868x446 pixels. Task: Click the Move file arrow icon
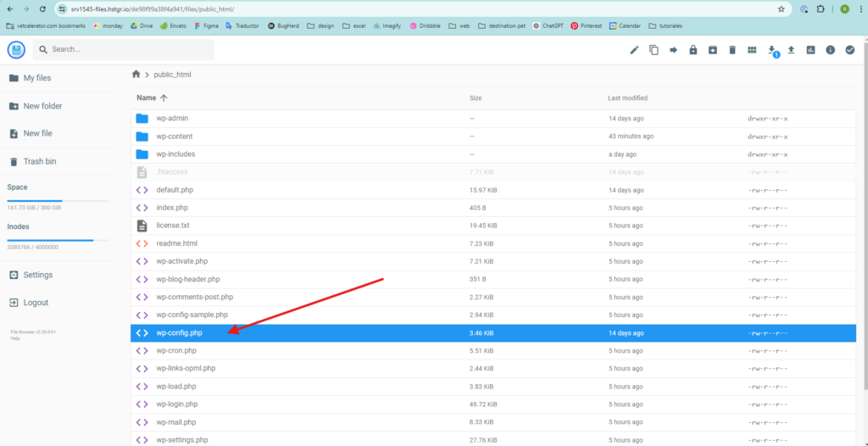(x=674, y=50)
